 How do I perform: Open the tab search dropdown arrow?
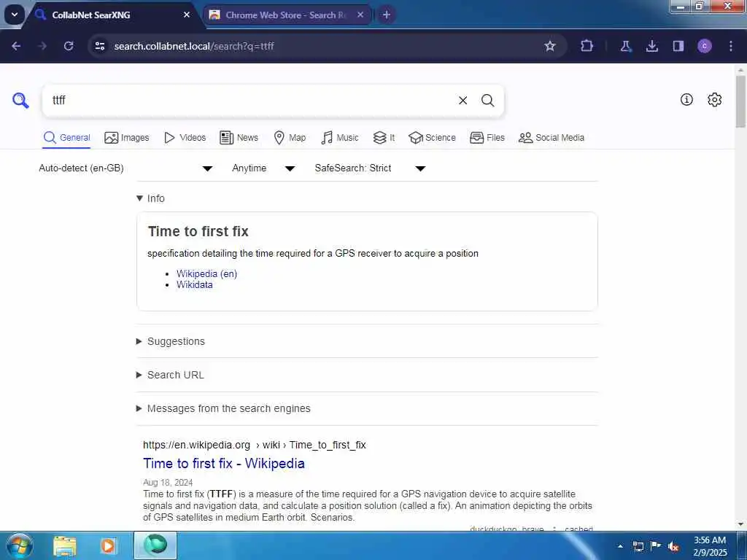(x=15, y=15)
